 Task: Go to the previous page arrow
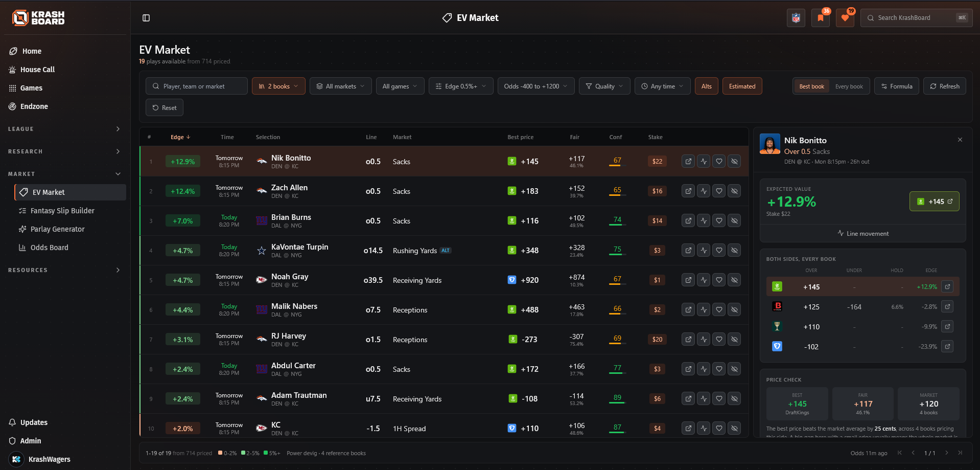click(913, 453)
